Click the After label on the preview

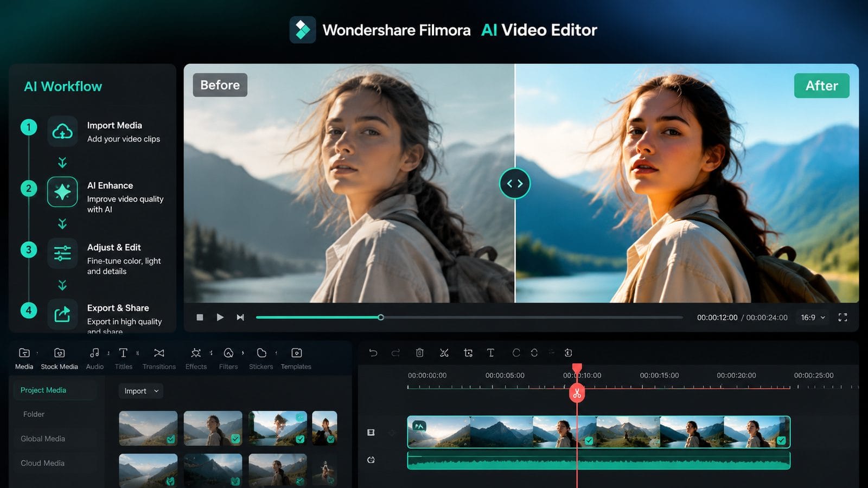[822, 86]
